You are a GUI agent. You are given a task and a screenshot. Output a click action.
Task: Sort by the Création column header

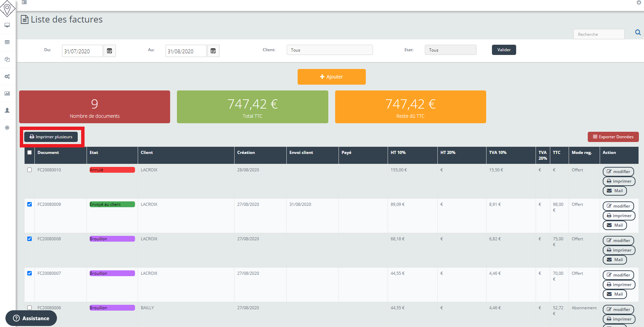click(246, 153)
